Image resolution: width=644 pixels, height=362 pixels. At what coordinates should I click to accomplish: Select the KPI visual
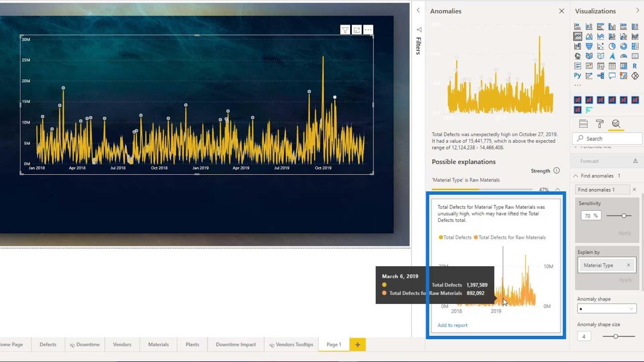coord(589,66)
